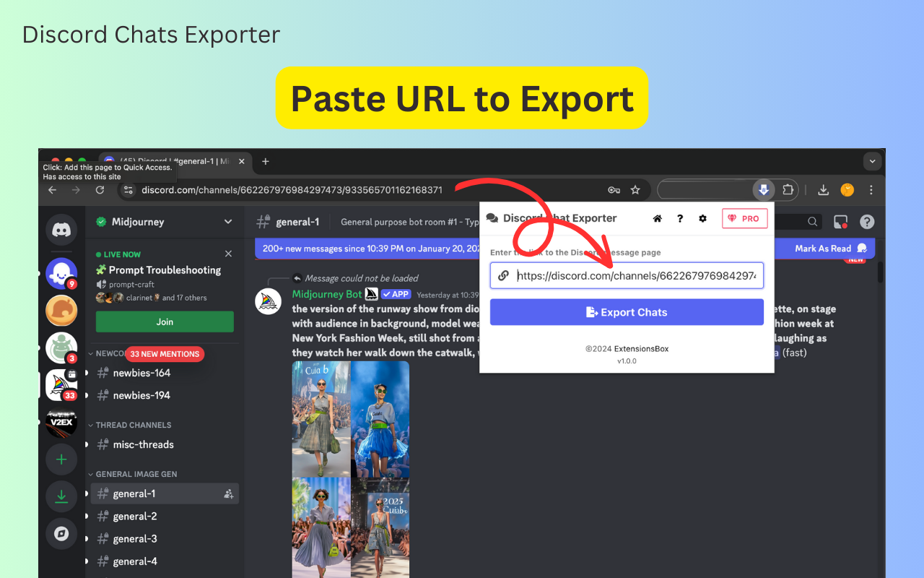
Task: Click the Download Apps icon in server list
Action: tap(61, 496)
